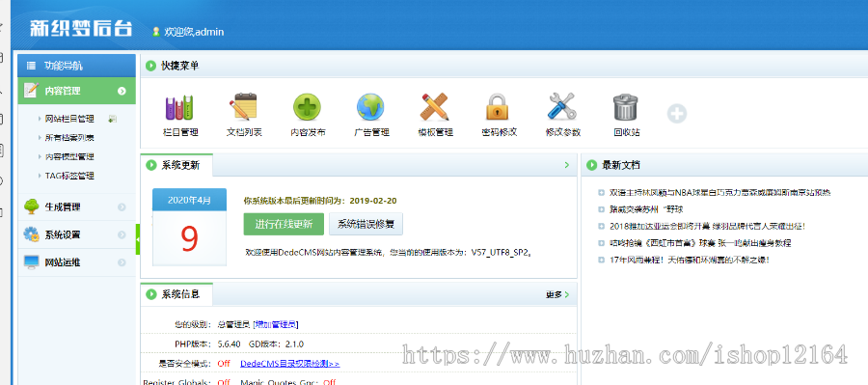Click the 增加管理员 link
This screenshot has width=868, height=385.
point(276,324)
